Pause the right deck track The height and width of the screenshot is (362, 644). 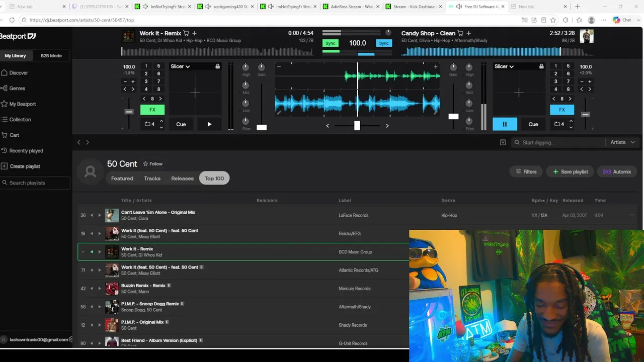tap(505, 124)
